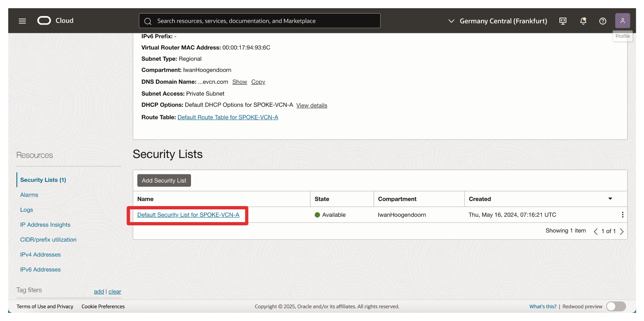
Task: Click the State column header
Action: (322, 199)
